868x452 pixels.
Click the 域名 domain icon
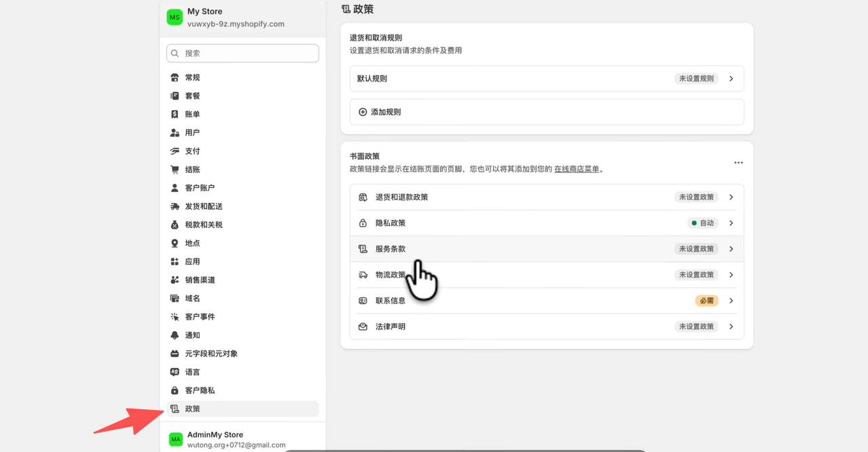click(x=175, y=299)
